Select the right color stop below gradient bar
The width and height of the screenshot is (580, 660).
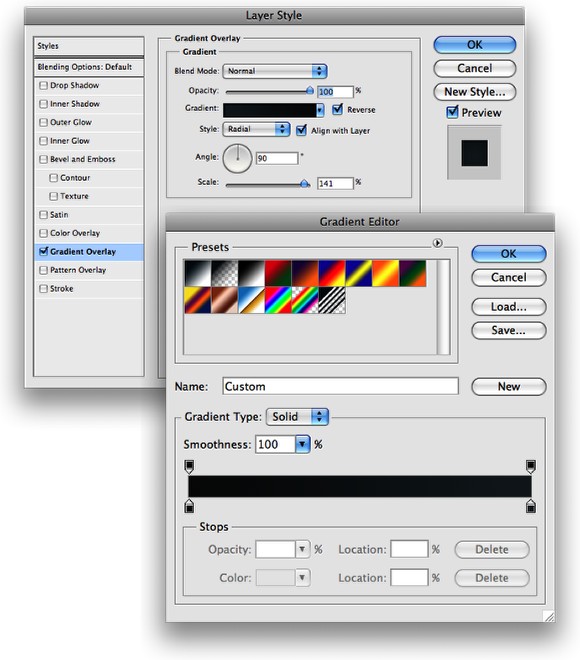[x=531, y=506]
